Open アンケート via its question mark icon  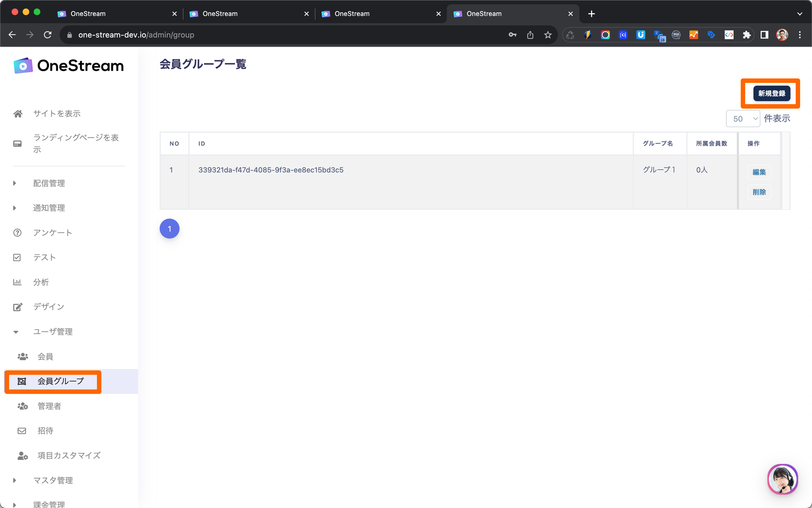pyautogui.click(x=17, y=233)
